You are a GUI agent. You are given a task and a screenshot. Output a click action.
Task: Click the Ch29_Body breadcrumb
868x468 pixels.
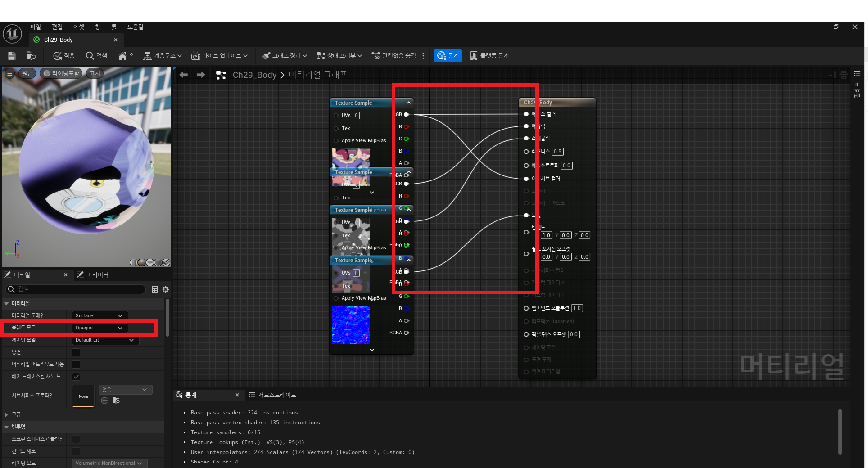254,75
